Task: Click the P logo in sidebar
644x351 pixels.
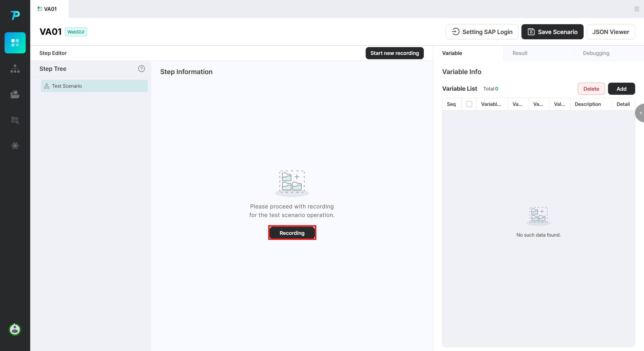Action: tap(15, 15)
